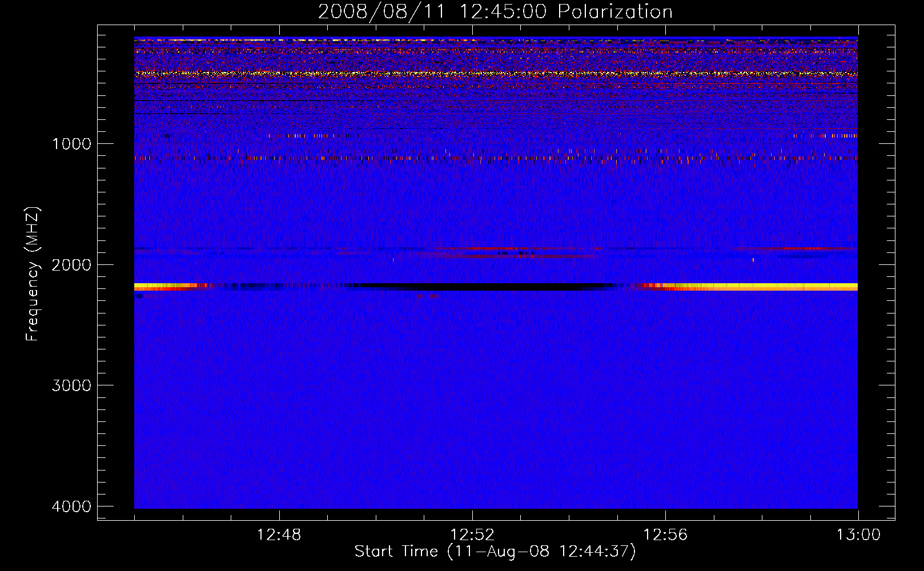Click the 12:48 time tick label

[279, 535]
